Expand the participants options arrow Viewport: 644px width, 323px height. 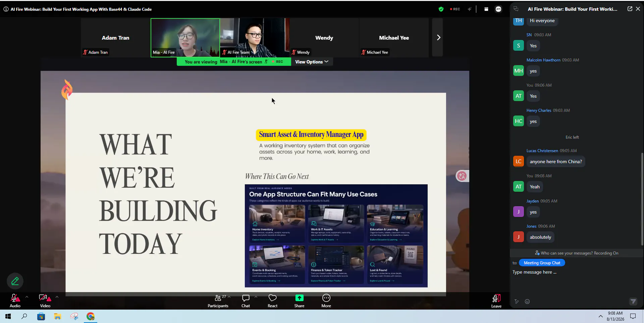pos(229,297)
